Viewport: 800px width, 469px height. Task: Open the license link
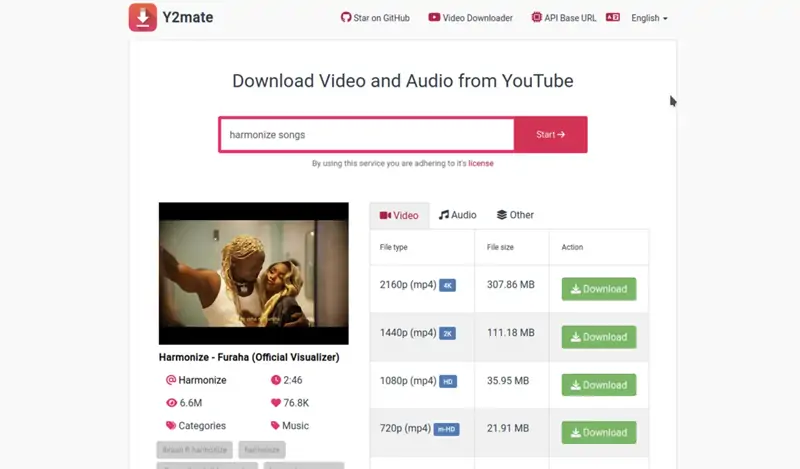tap(481, 163)
